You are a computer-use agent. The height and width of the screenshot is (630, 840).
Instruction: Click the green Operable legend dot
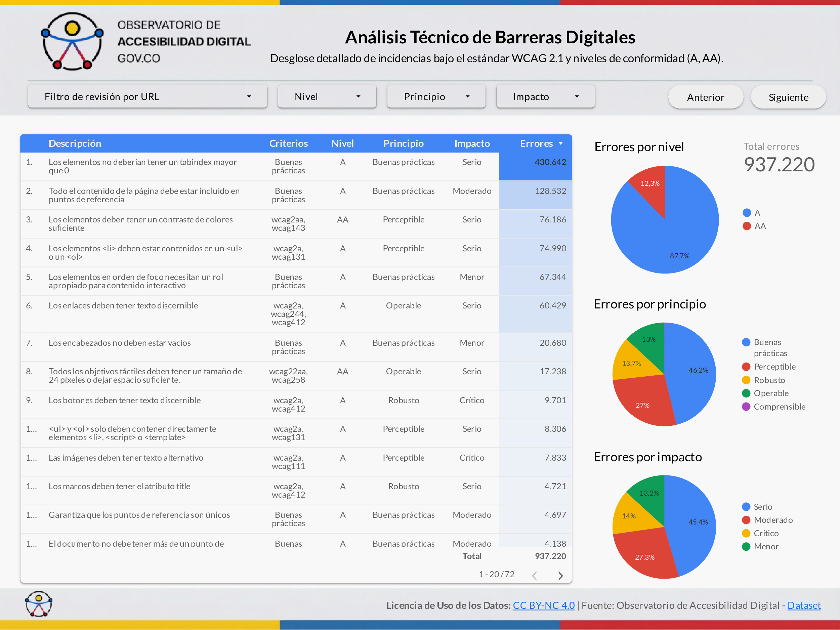click(x=746, y=393)
